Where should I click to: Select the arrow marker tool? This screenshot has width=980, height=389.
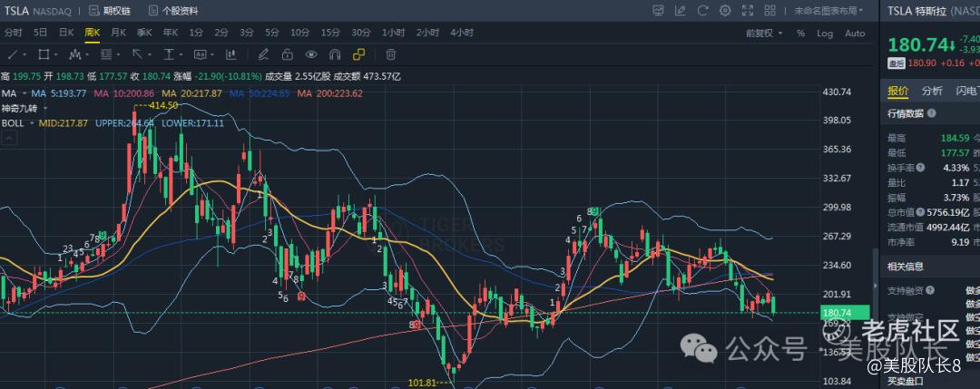point(138,55)
